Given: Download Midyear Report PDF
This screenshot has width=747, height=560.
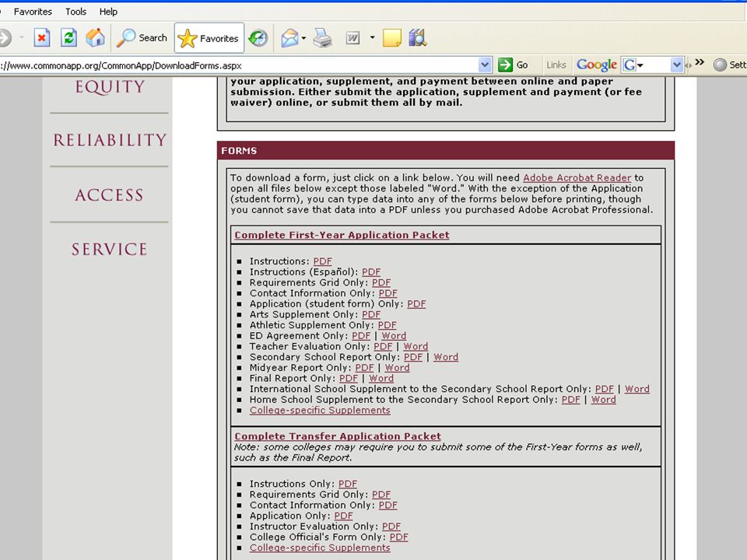Looking at the screenshot, I should 364,368.
